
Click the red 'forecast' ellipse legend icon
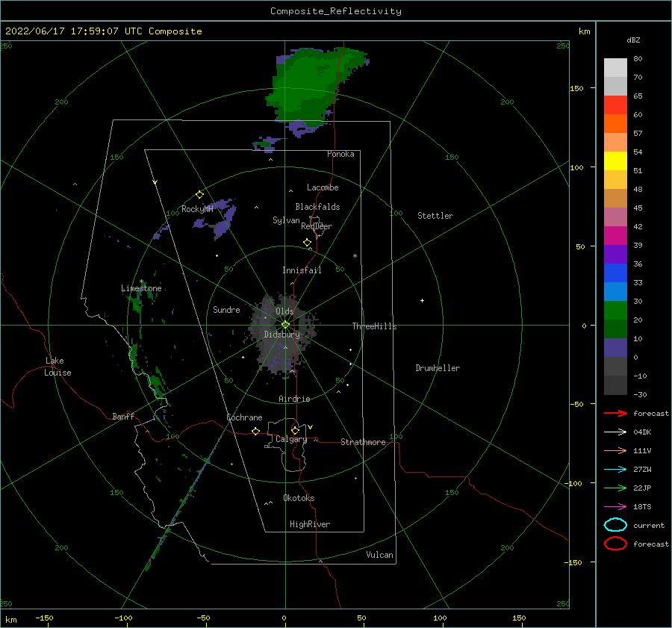coord(615,544)
